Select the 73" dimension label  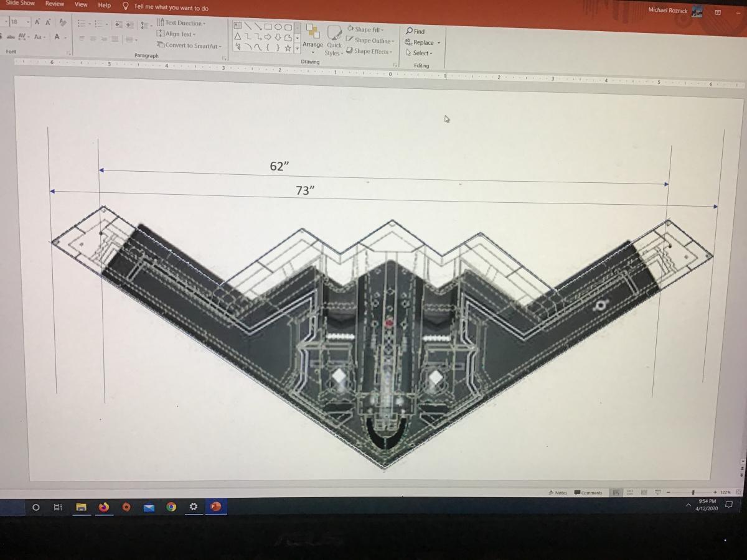(x=304, y=190)
